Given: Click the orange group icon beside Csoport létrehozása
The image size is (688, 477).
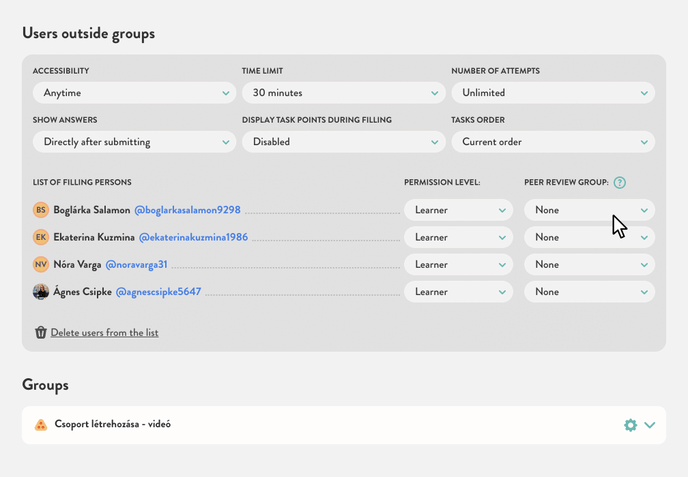Looking at the screenshot, I should [x=41, y=425].
